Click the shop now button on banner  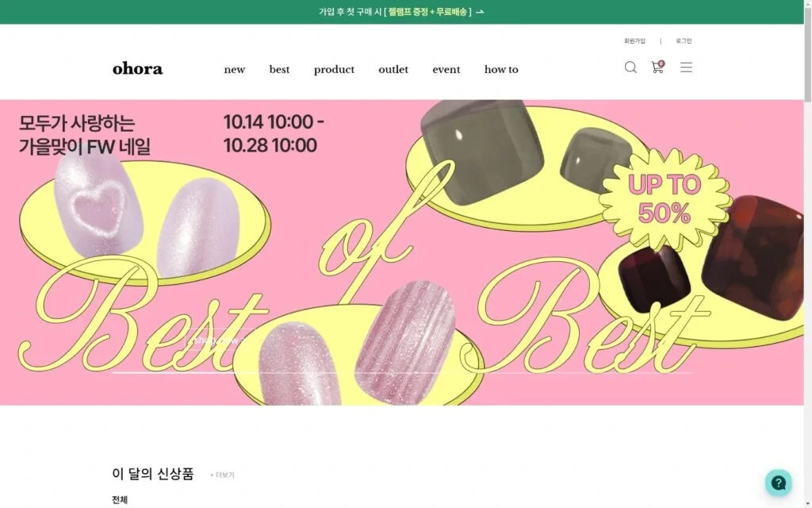(220, 340)
